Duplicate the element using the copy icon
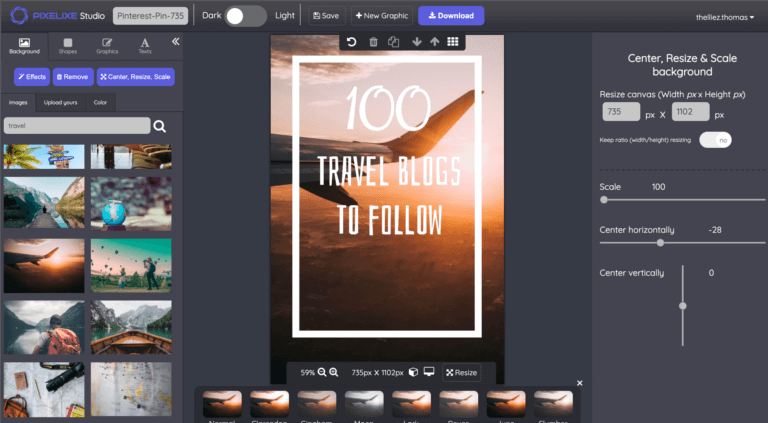 click(394, 42)
